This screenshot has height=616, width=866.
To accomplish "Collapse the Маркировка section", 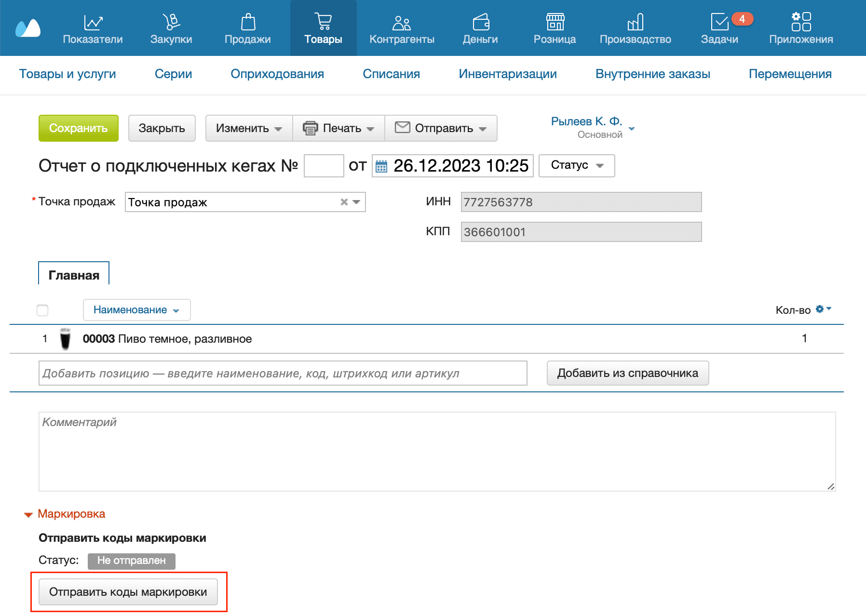I will click(28, 514).
